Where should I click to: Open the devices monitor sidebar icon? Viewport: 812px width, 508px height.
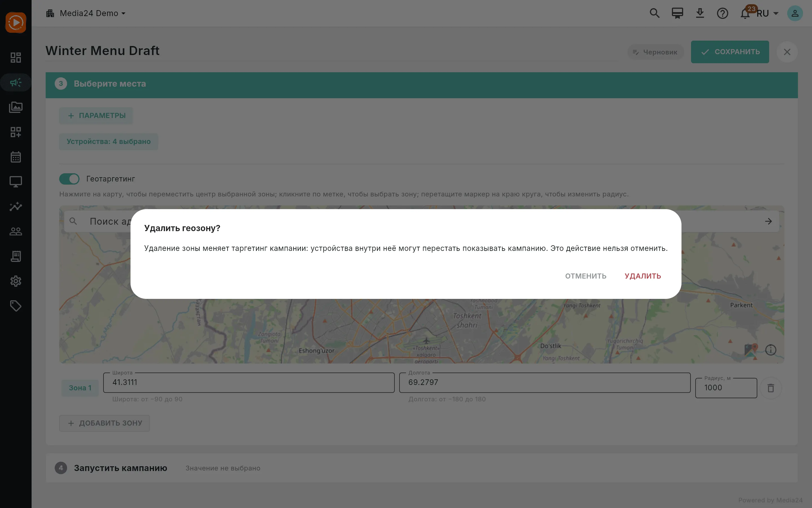click(16, 182)
